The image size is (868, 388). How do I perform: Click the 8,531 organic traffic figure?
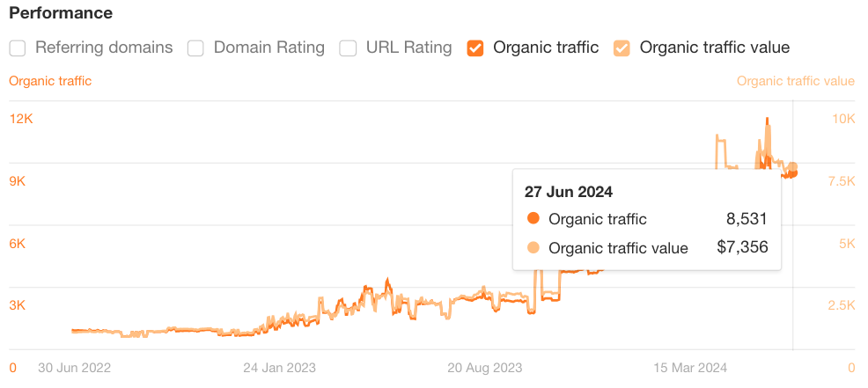[747, 219]
